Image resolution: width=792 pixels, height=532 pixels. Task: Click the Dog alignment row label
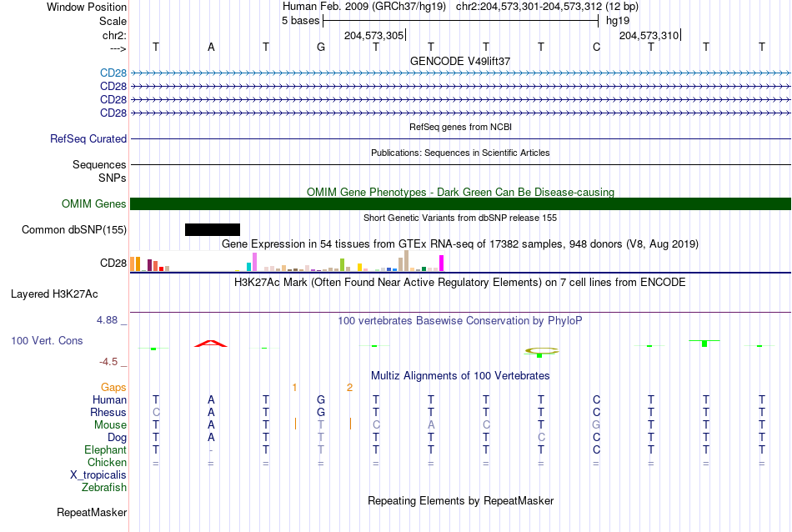[117, 438]
